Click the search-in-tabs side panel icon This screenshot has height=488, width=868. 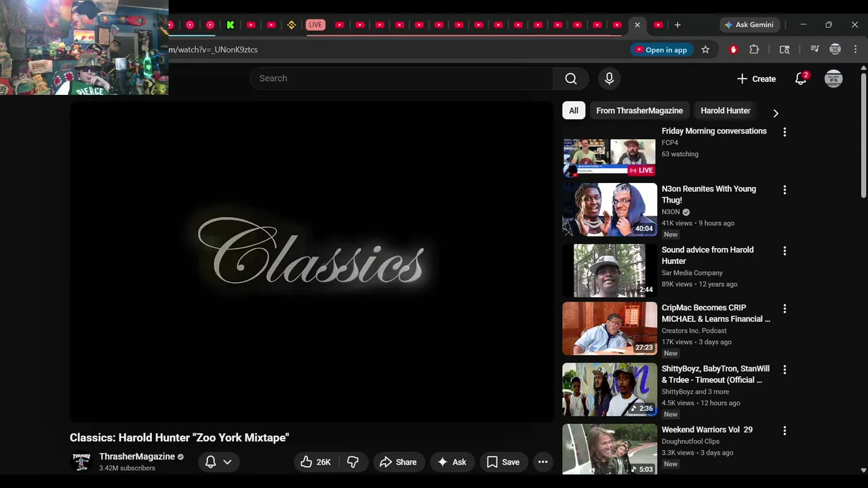[x=785, y=49]
